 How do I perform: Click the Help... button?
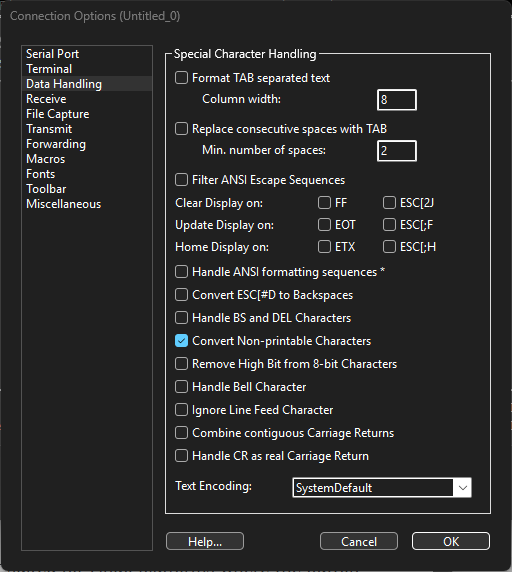(x=205, y=541)
